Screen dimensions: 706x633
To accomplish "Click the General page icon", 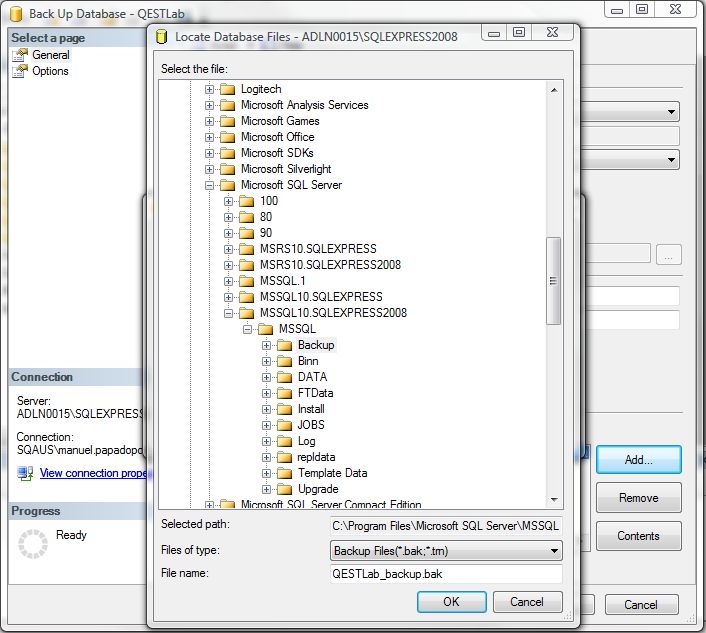I will pos(20,55).
